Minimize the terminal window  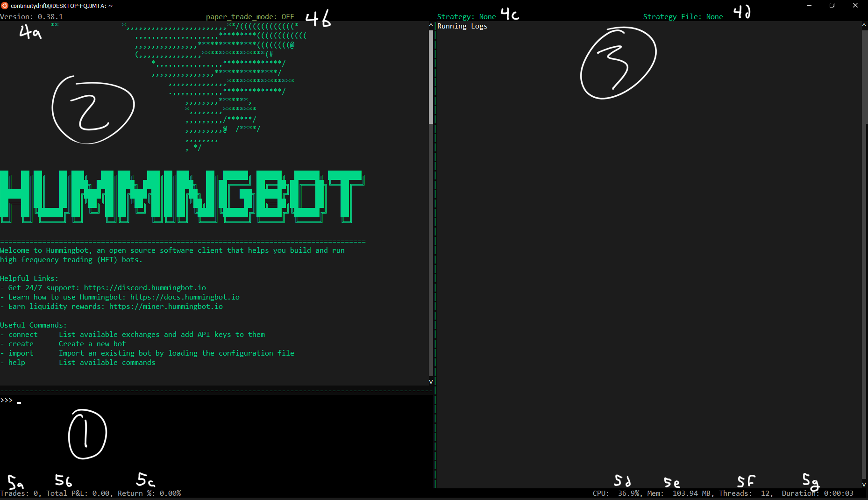coord(809,6)
